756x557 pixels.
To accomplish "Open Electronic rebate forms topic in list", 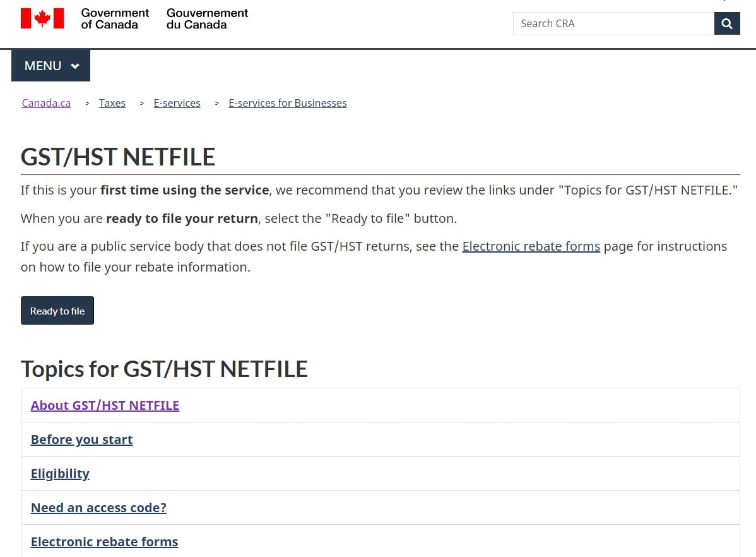I will click(x=104, y=542).
